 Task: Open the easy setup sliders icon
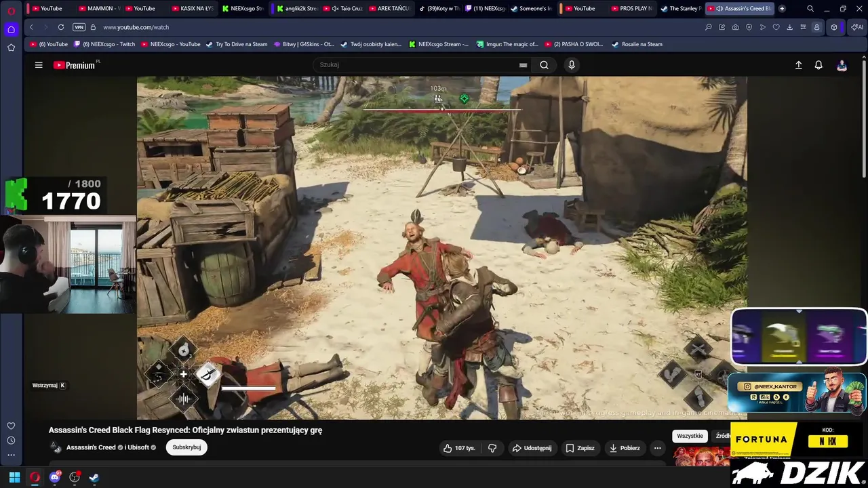[804, 27]
